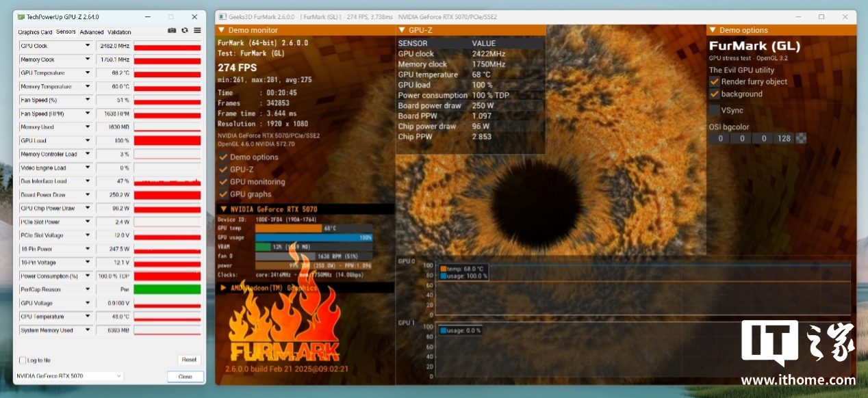
Task: Open the GPU selection dropdown in GPU-Z
Action: (x=69, y=376)
